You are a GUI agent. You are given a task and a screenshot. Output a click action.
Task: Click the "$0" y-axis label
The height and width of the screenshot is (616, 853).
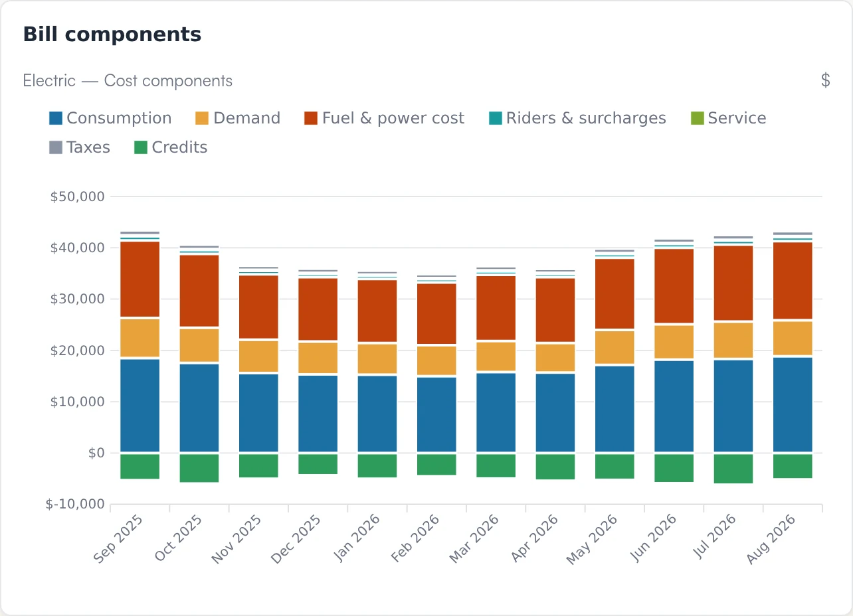(97, 453)
